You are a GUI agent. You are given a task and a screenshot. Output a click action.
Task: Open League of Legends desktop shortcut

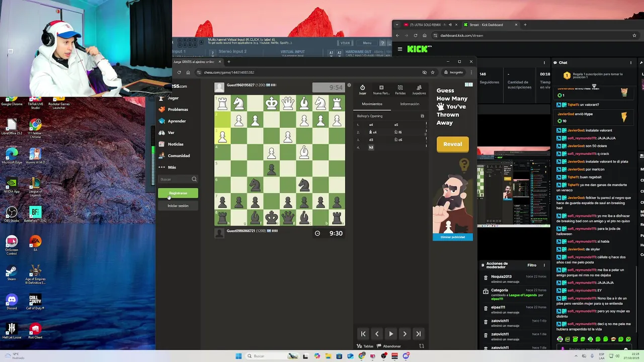[35, 186]
